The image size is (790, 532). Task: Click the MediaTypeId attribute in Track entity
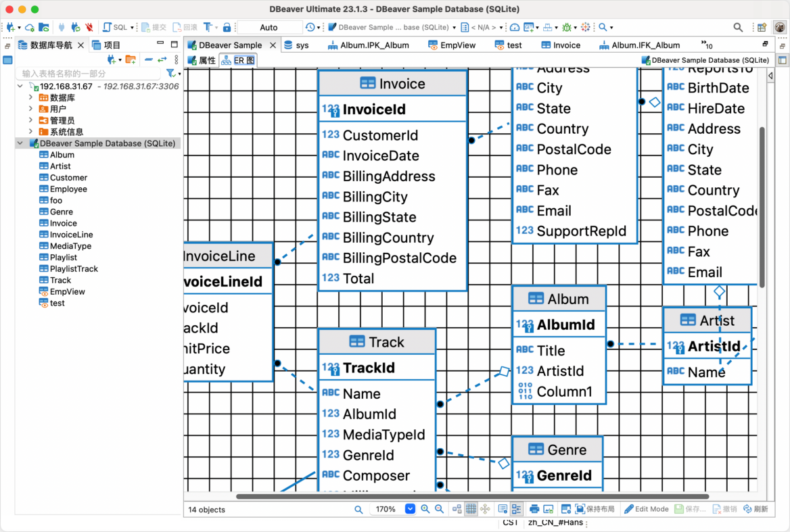point(384,435)
